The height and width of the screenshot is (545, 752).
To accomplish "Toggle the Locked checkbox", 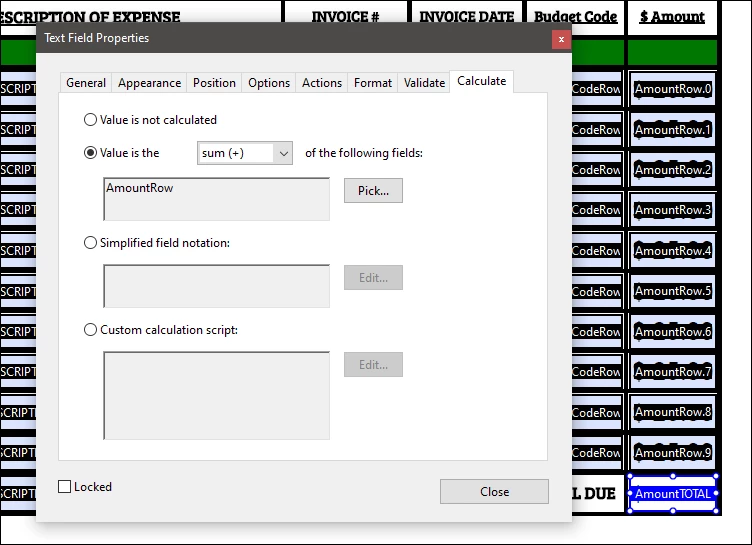I will tap(64, 486).
